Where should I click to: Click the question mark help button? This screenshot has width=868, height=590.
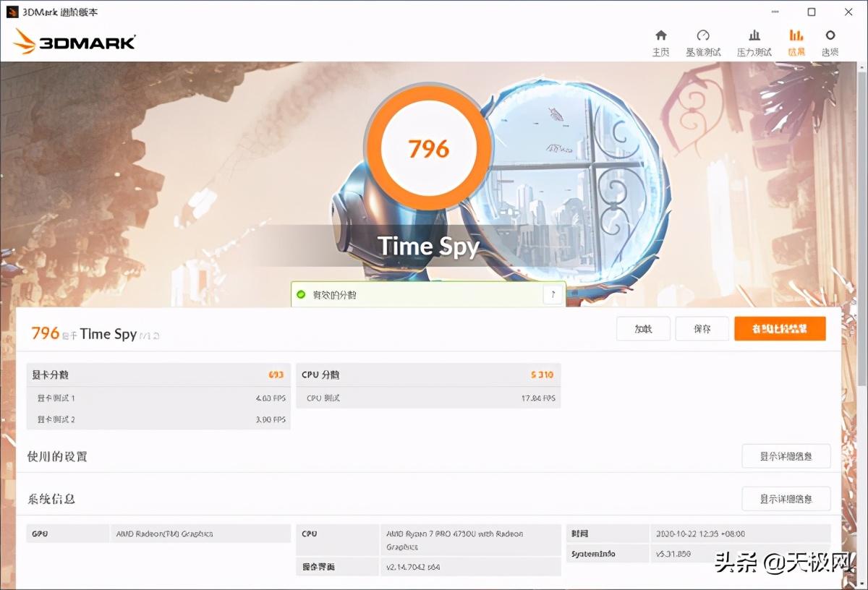(x=553, y=294)
